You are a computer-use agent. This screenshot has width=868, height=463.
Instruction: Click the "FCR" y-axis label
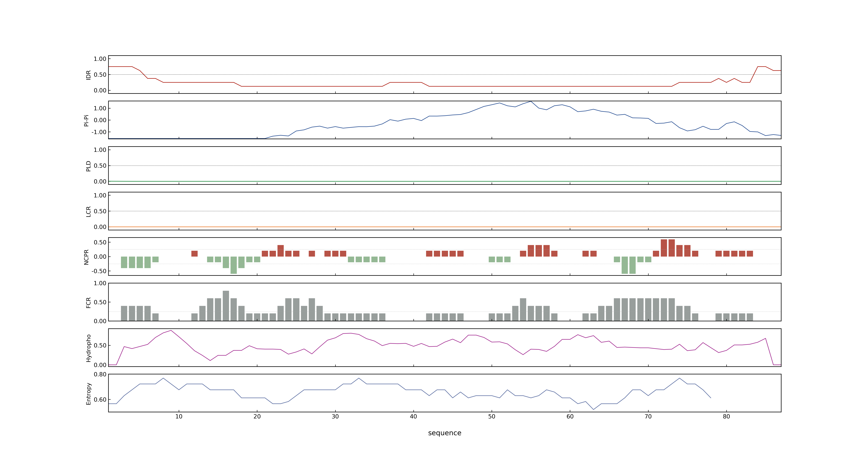point(88,303)
